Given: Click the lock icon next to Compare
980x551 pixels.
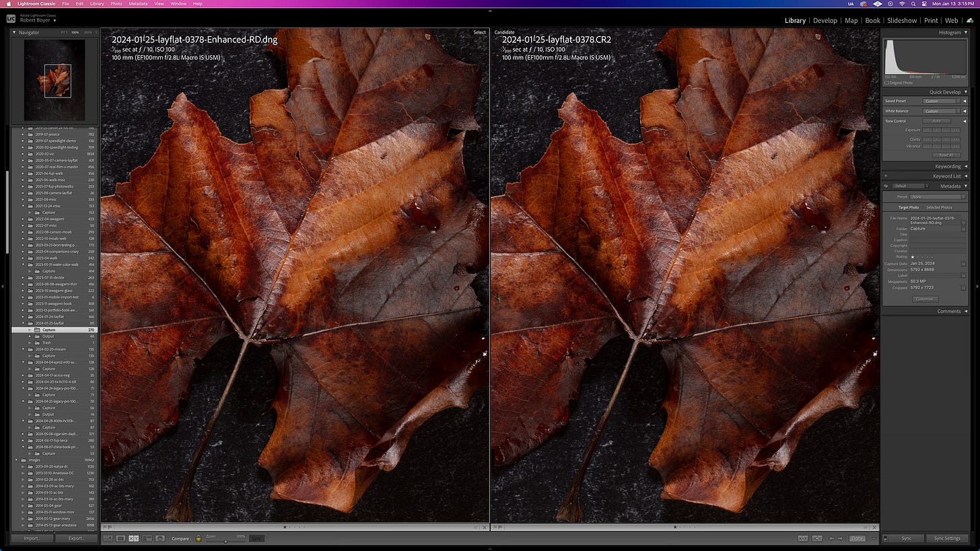Looking at the screenshot, I should pos(199,538).
